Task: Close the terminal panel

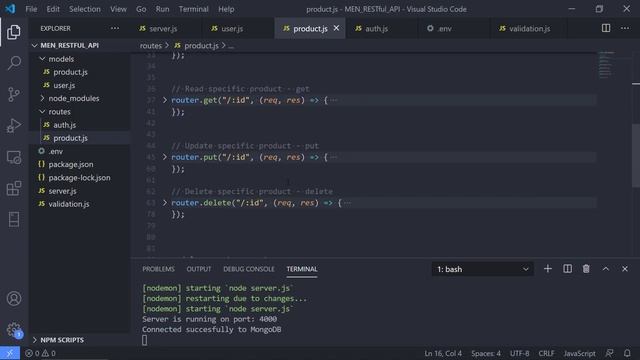Action: [x=625, y=269]
